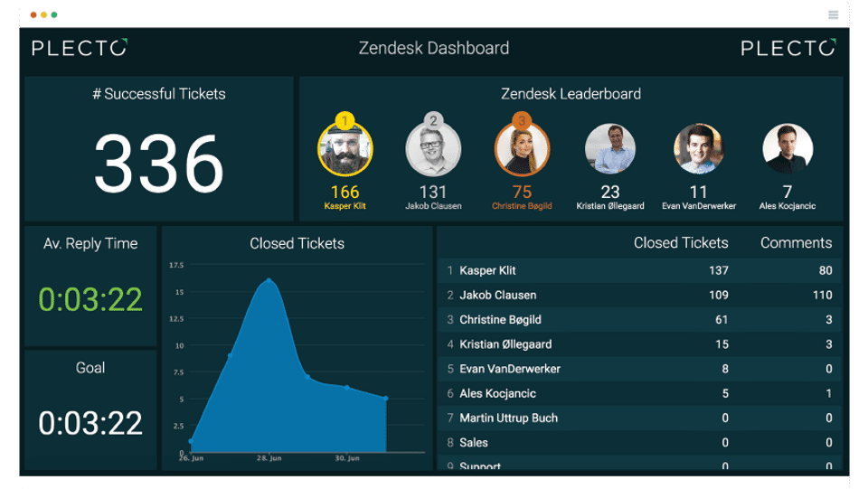Select Jakob Clausen's leaderboard avatar
This screenshot has width=868, height=489.
433,149
